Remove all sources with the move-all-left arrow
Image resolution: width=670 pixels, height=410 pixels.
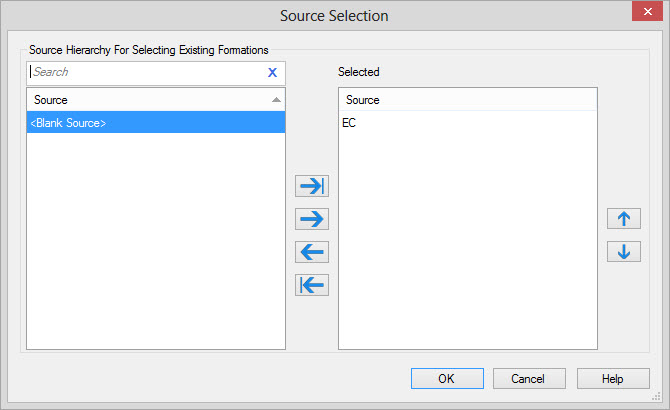pyautogui.click(x=312, y=285)
